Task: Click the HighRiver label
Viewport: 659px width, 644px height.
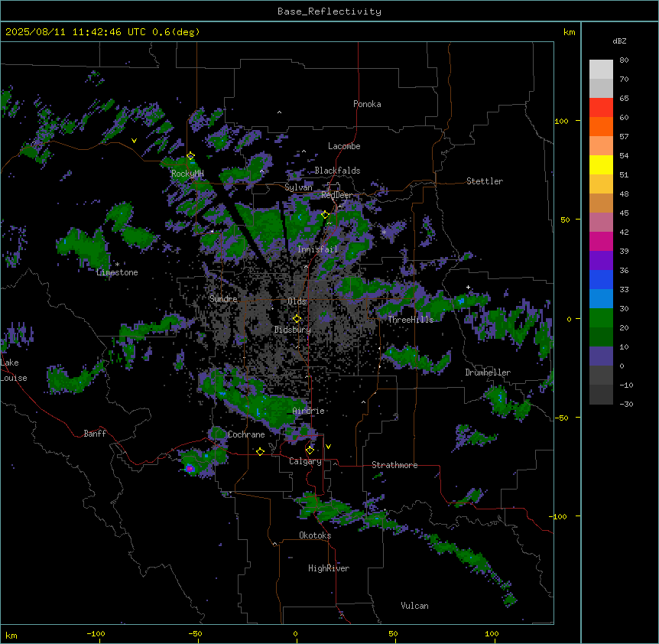Action: tap(329, 568)
